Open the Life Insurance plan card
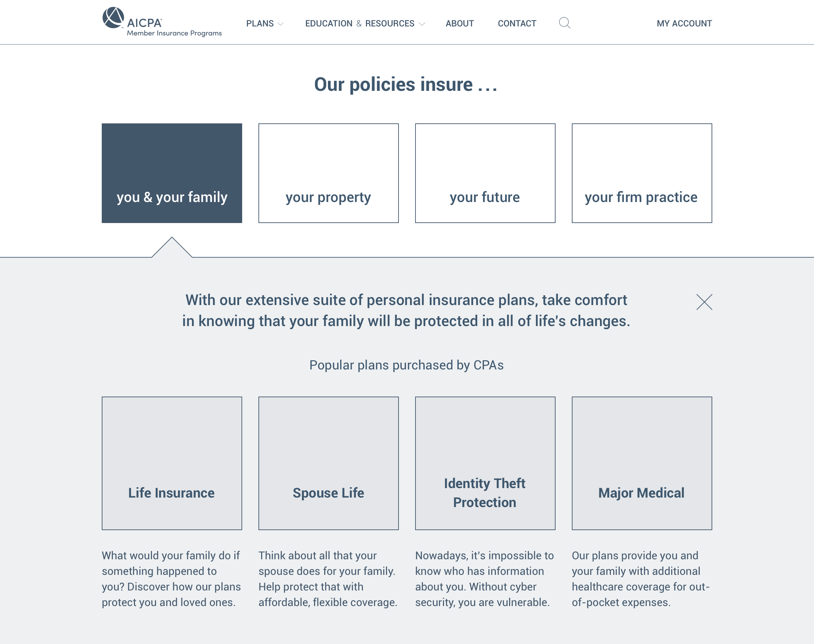The image size is (814, 644). point(172,463)
